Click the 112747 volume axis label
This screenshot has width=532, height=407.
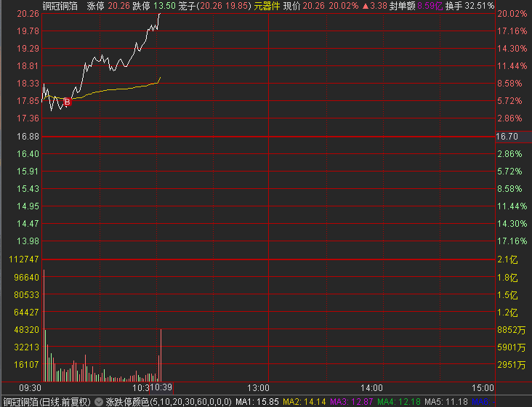pyautogui.click(x=24, y=259)
